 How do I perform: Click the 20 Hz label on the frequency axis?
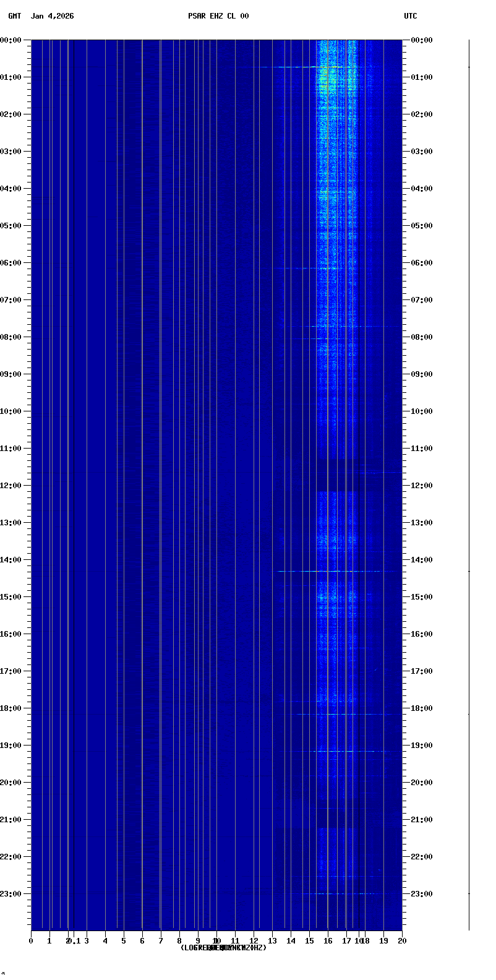pos(402,941)
